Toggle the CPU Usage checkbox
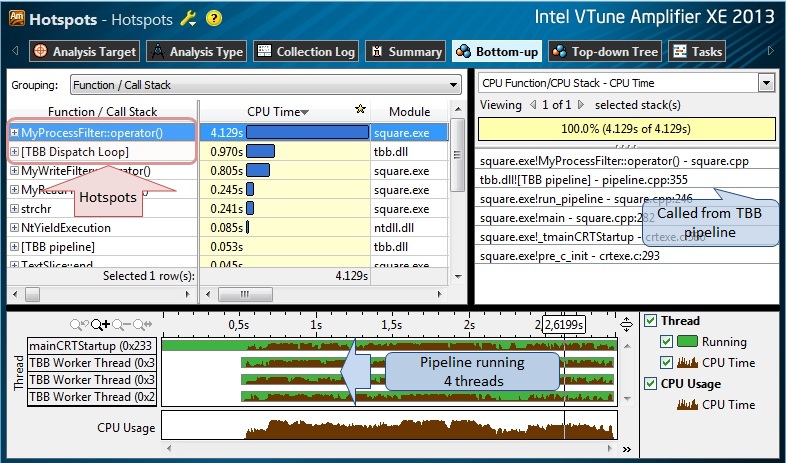 coord(650,384)
